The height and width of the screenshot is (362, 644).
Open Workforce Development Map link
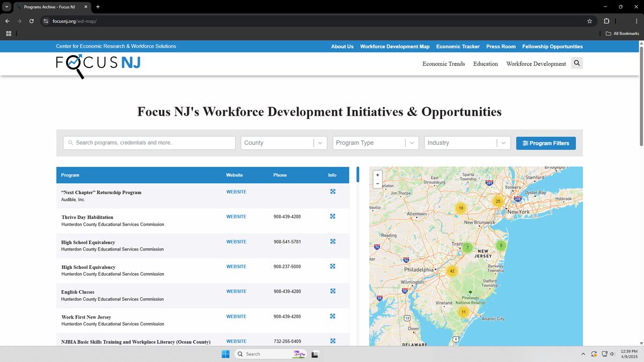click(395, 47)
